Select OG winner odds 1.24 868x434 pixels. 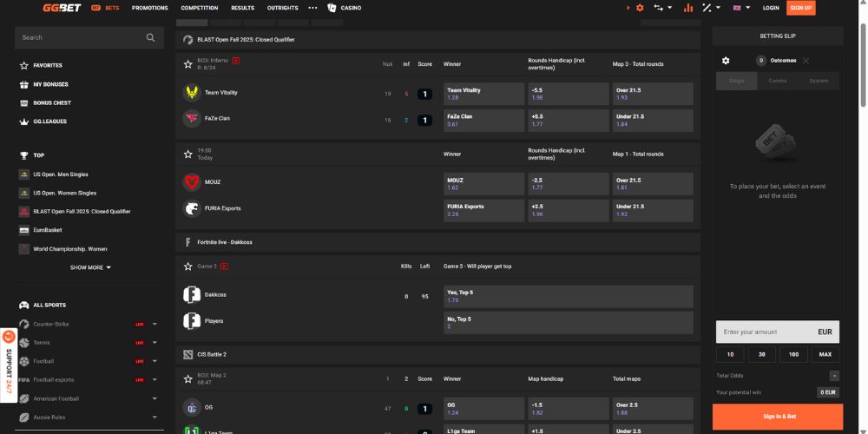tap(483, 409)
